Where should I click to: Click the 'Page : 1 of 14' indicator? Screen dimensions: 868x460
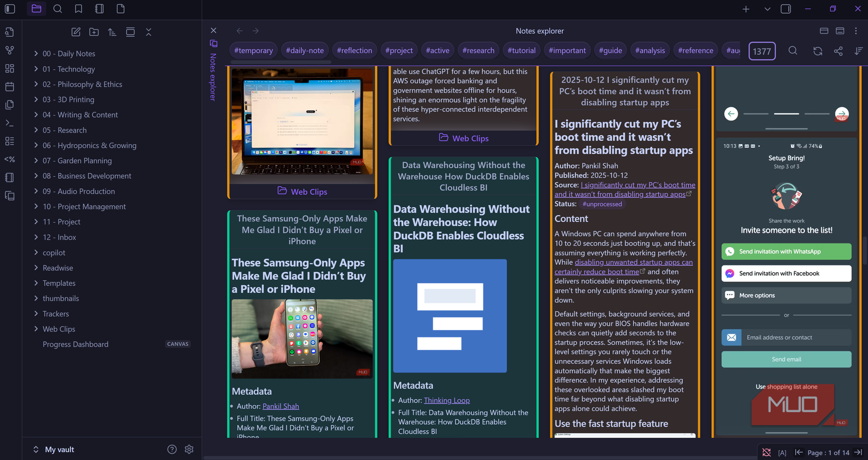point(828,453)
